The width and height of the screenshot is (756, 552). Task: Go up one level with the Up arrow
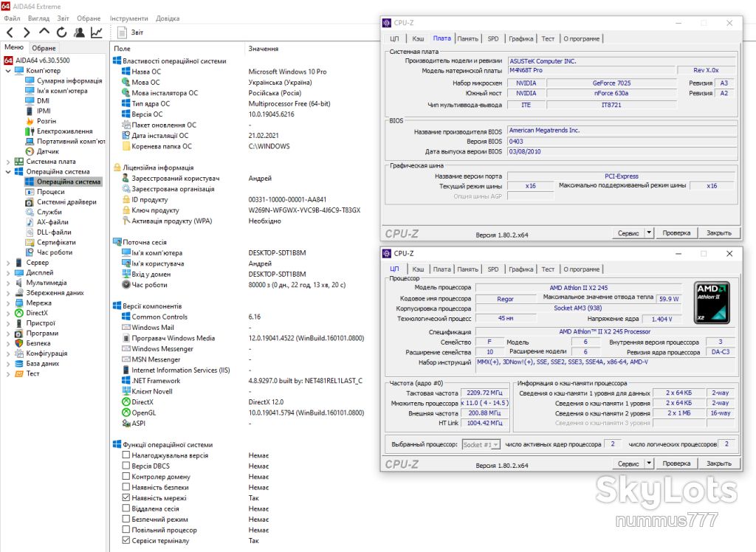44,32
